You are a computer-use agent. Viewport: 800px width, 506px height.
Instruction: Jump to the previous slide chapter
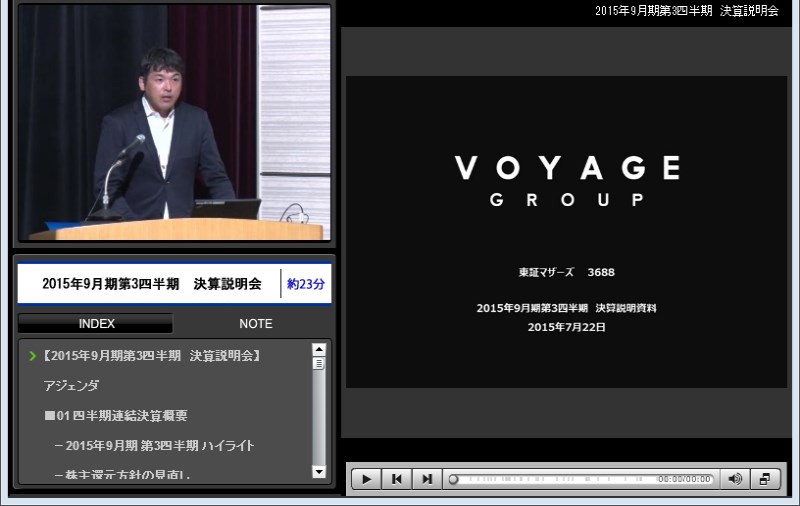pos(396,479)
